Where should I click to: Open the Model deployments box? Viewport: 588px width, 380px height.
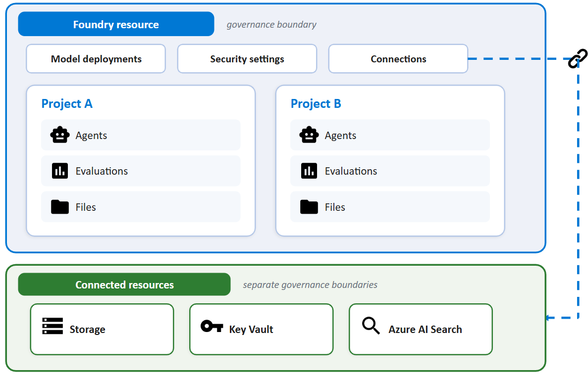tap(96, 59)
